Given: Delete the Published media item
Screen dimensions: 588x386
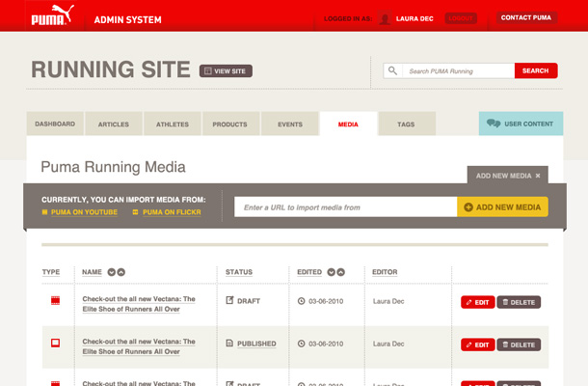Looking at the screenshot, I should 519,345.
